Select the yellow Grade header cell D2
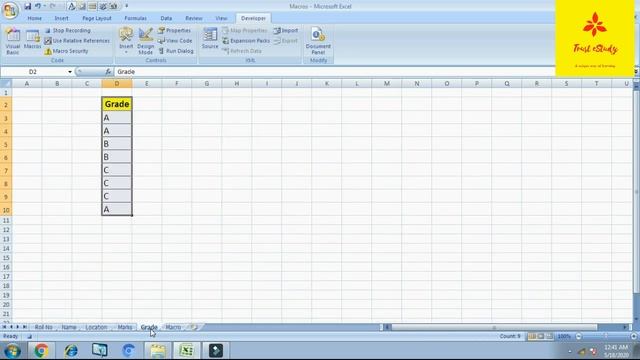The height and width of the screenshot is (360, 640). point(117,104)
